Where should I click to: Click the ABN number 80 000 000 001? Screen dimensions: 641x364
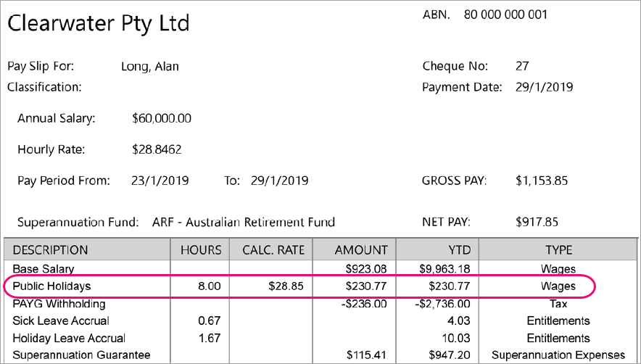point(505,15)
